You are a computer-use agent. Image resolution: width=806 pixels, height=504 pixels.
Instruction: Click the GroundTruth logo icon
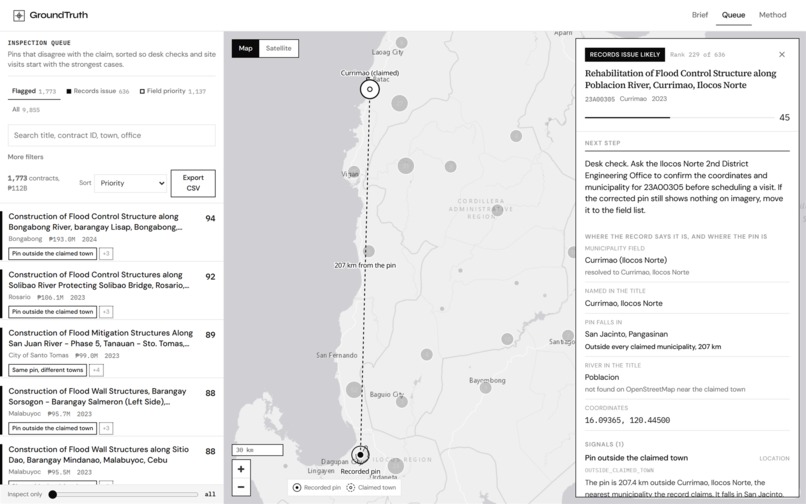(x=19, y=15)
